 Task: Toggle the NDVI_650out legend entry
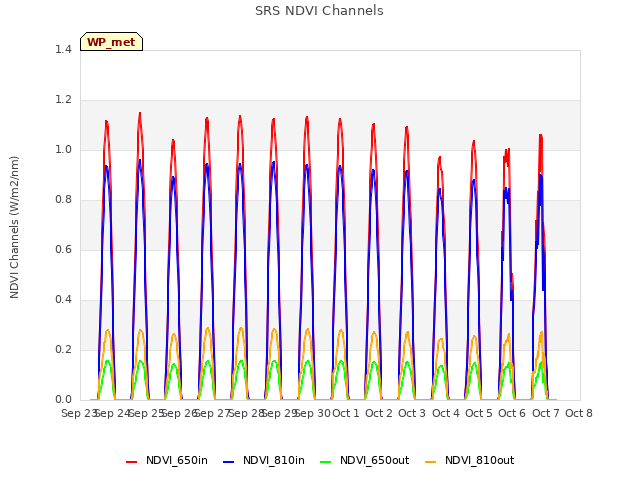(364, 460)
